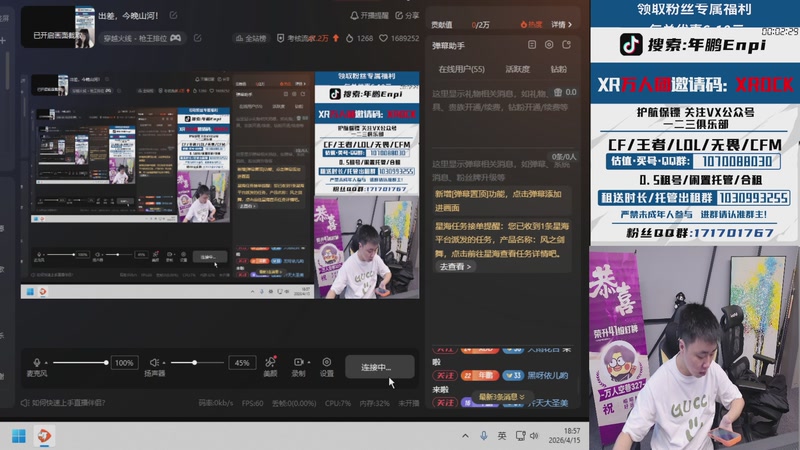The image size is (800, 450).
Task: Start the 录制 recording icon
Action: coord(298,362)
